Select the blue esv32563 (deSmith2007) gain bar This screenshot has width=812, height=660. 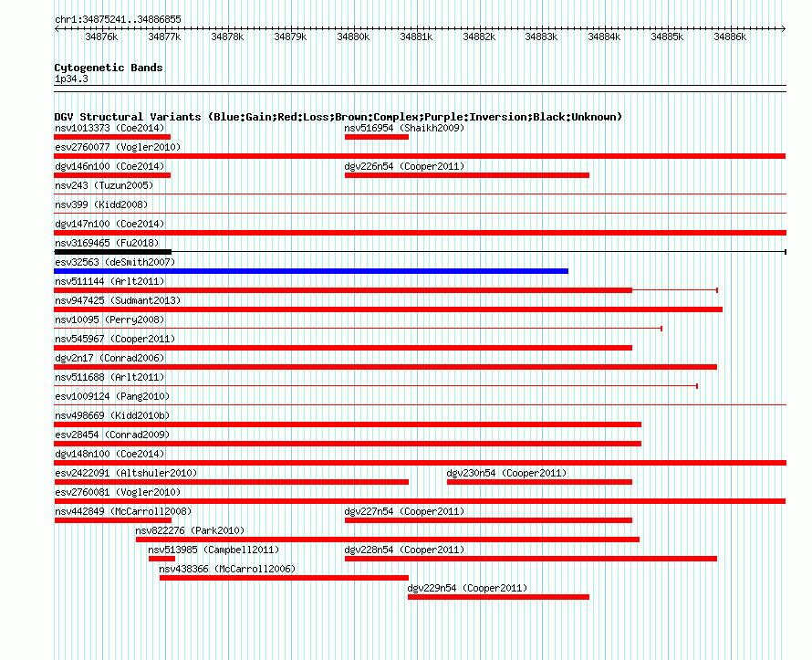pyautogui.click(x=311, y=271)
